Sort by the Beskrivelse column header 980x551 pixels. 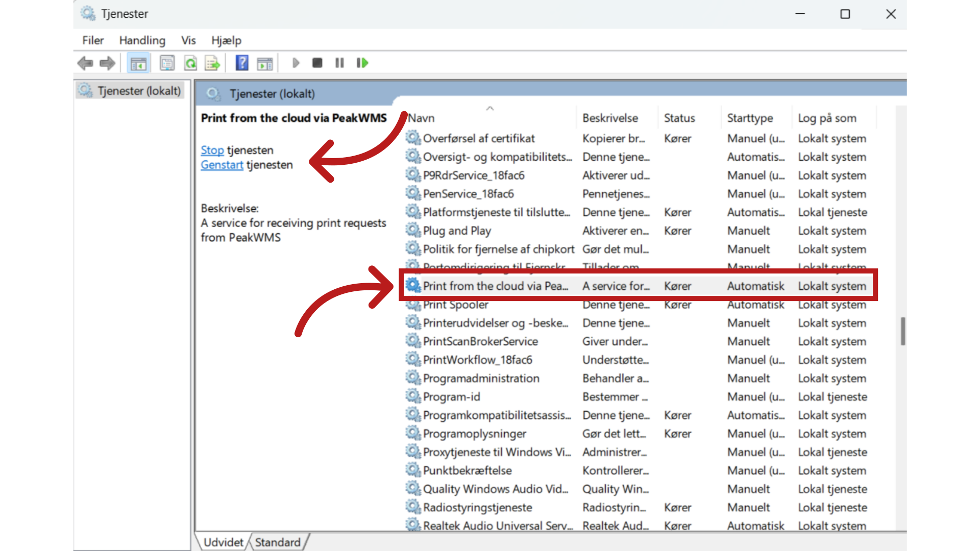[x=610, y=118]
